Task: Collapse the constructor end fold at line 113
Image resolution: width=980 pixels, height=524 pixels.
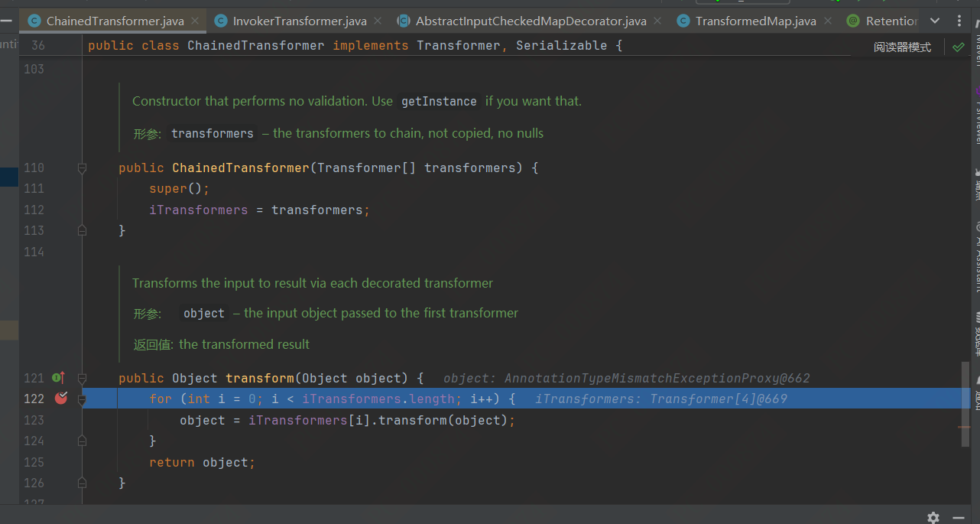Action: [82, 230]
